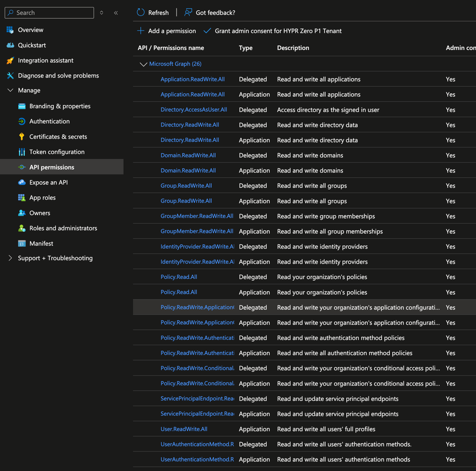
Task: Open Delegated Domain.ReadWrite.All permission
Action: coord(188,155)
